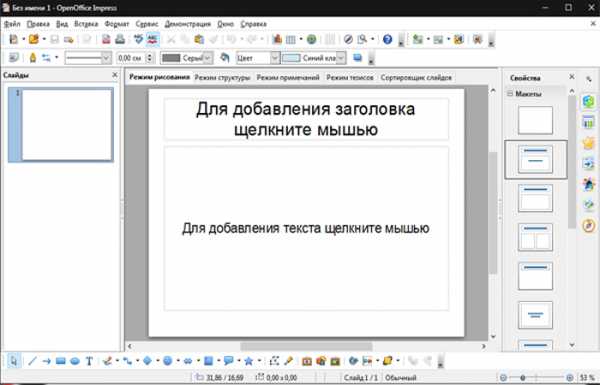Click the Help question mark icon
The image size is (600, 385).
coord(387,39)
